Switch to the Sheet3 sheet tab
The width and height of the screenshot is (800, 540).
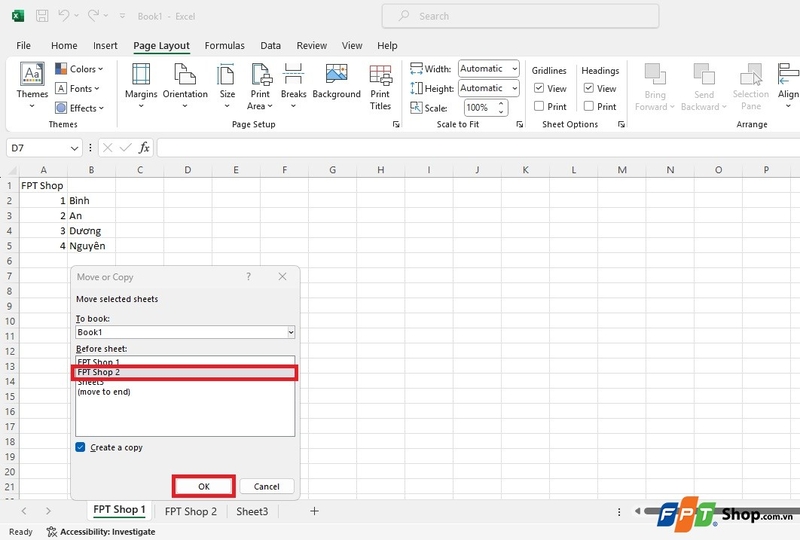point(252,511)
